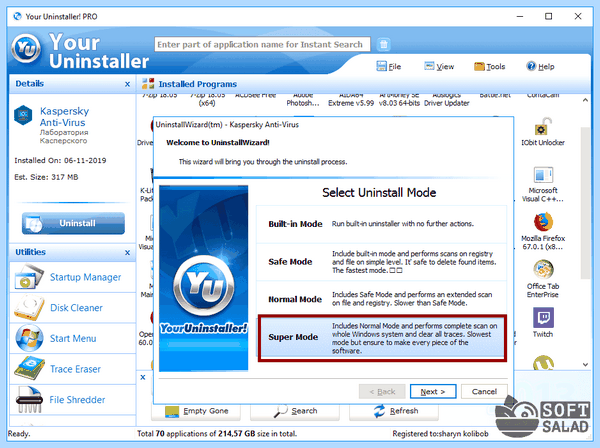
Task: Select the Twitch program icon
Action: click(x=543, y=323)
